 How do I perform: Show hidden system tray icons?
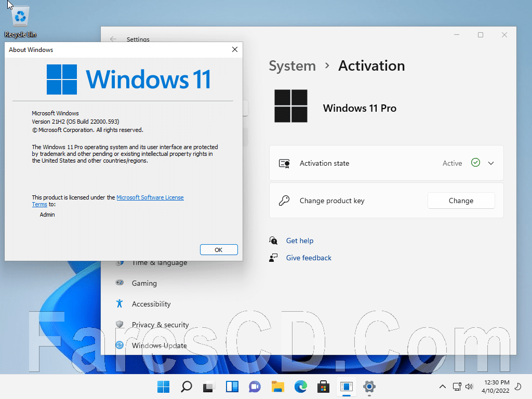coord(443,387)
